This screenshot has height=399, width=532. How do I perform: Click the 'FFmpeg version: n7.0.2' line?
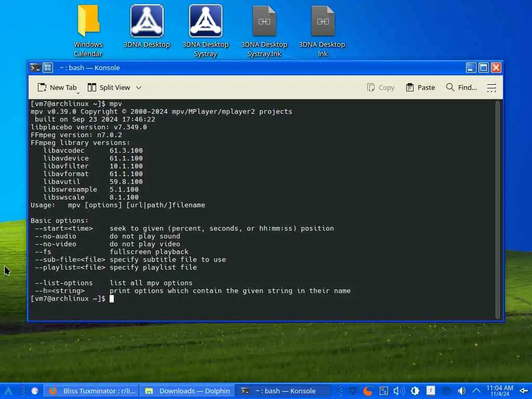tap(76, 135)
